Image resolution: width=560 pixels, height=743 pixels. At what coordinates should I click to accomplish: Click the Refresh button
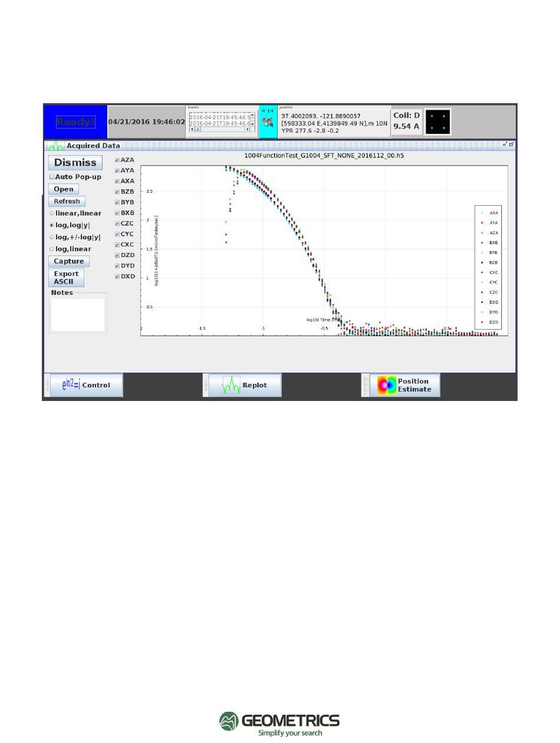67,201
